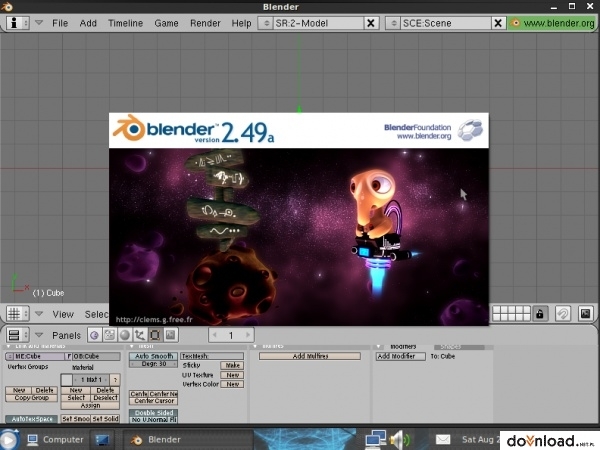Toggle No V.Normal Flip button
The height and width of the screenshot is (450, 600).
[x=153, y=420]
